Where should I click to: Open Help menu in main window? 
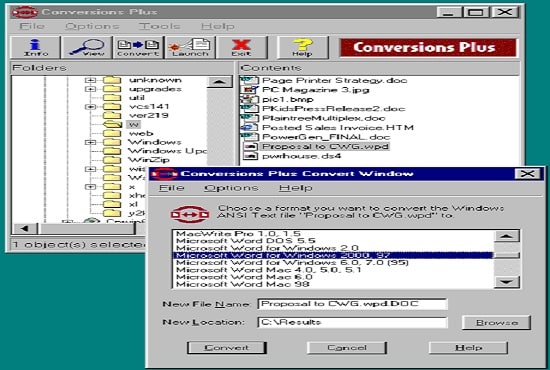coord(217,26)
